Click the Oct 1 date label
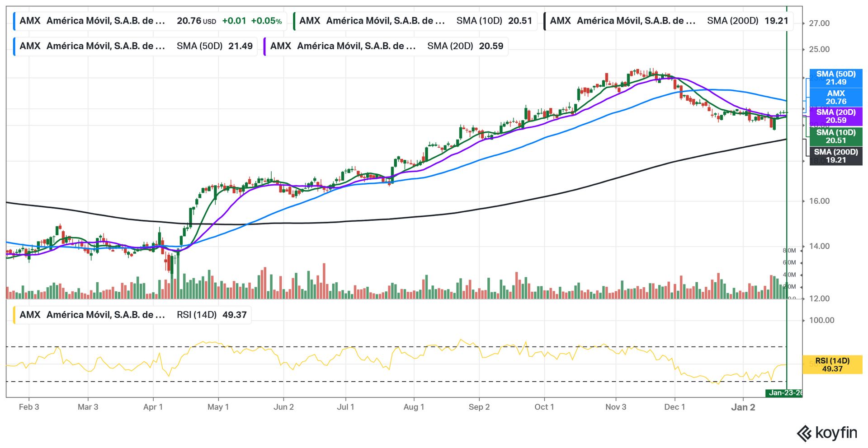868x448 pixels. point(544,407)
